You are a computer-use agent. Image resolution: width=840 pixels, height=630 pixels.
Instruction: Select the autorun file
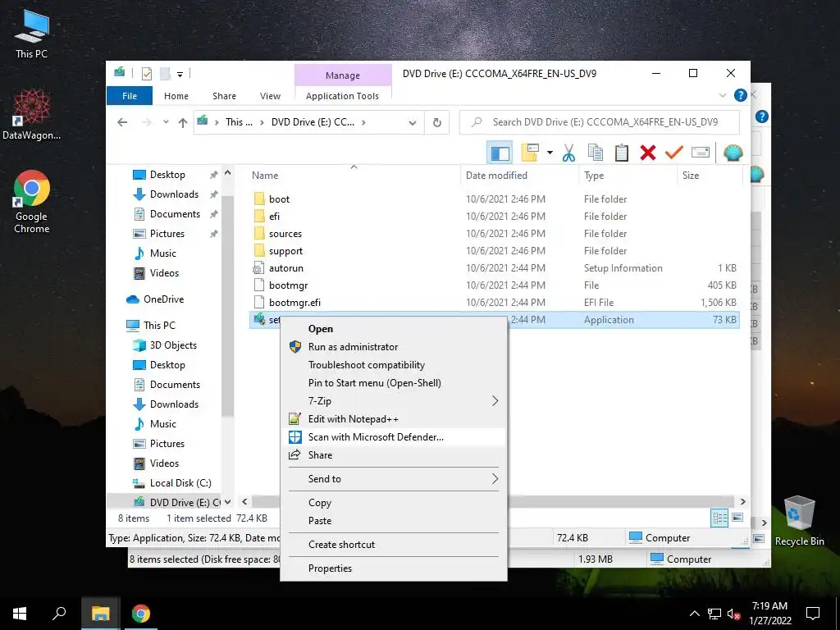286,268
